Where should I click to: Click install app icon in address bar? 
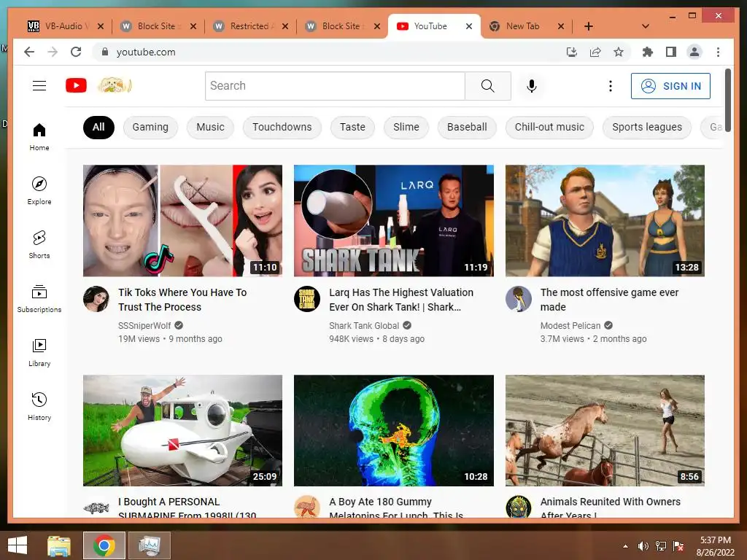[x=572, y=52]
